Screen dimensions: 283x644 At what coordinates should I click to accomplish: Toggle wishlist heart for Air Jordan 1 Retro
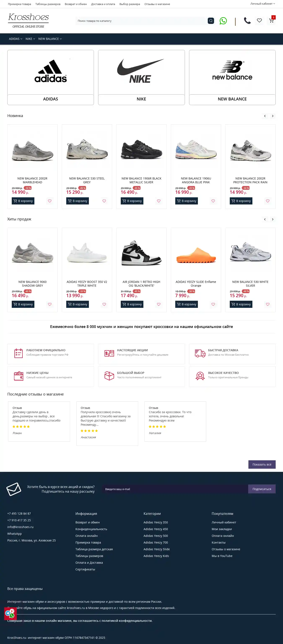pos(159,304)
